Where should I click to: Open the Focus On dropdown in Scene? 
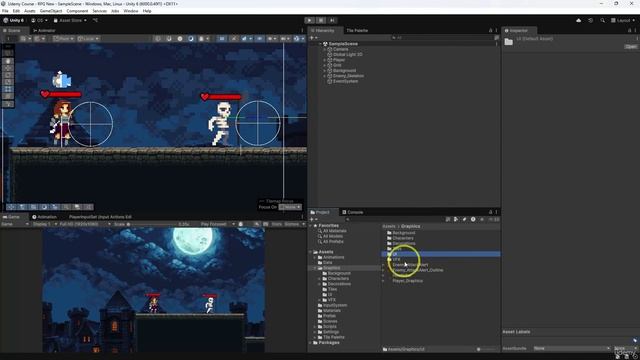pos(290,207)
